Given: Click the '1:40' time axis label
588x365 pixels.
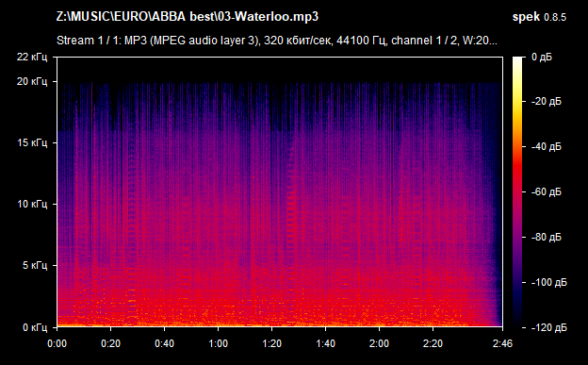Looking at the screenshot, I should (325, 343).
